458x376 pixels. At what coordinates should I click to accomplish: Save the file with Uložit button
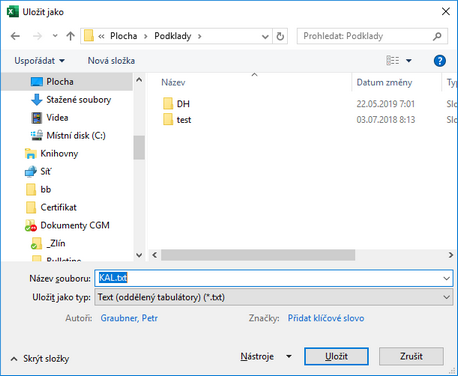click(336, 356)
